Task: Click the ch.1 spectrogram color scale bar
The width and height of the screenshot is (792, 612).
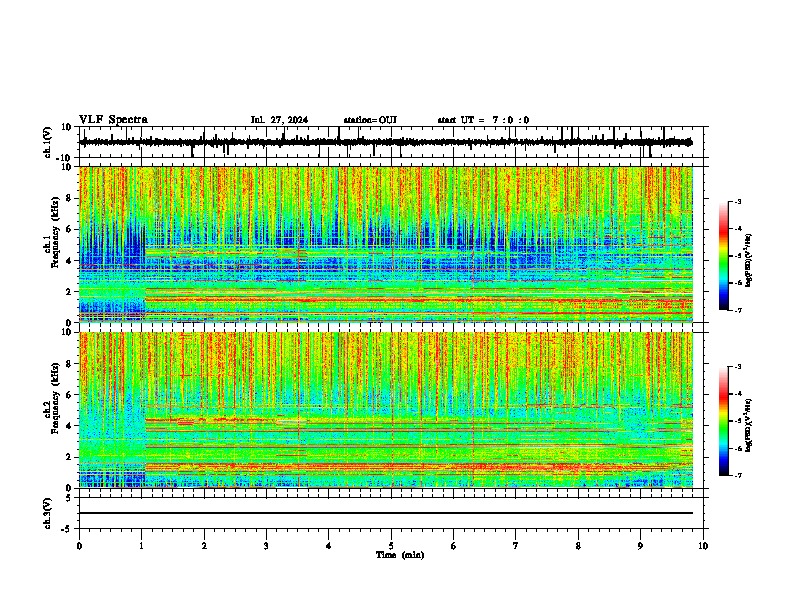Action: click(724, 256)
